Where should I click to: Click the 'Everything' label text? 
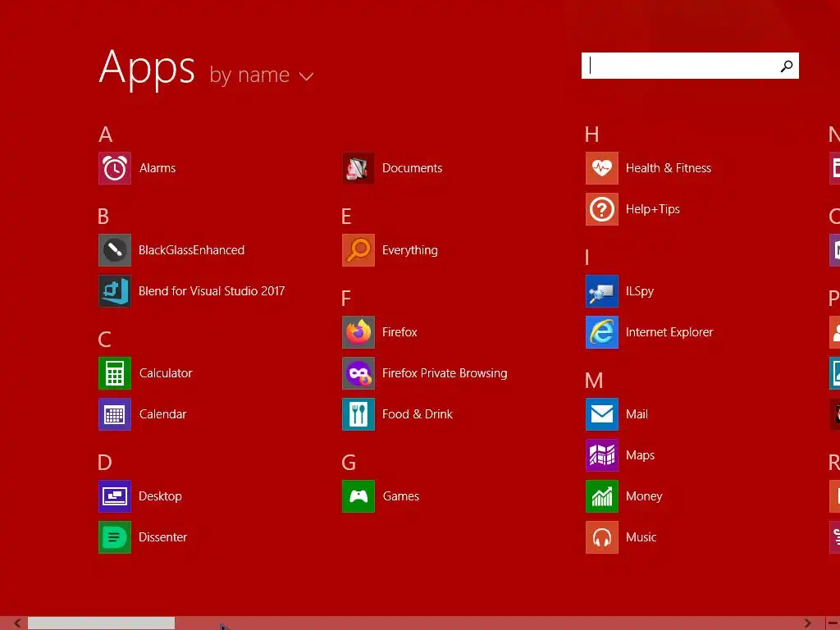[410, 251]
